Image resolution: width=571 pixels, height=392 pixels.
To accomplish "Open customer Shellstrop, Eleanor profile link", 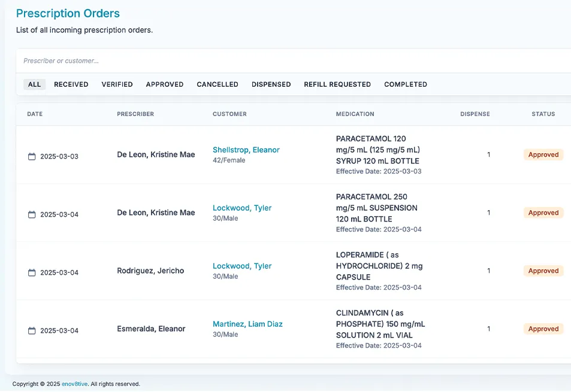I will (246, 150).
